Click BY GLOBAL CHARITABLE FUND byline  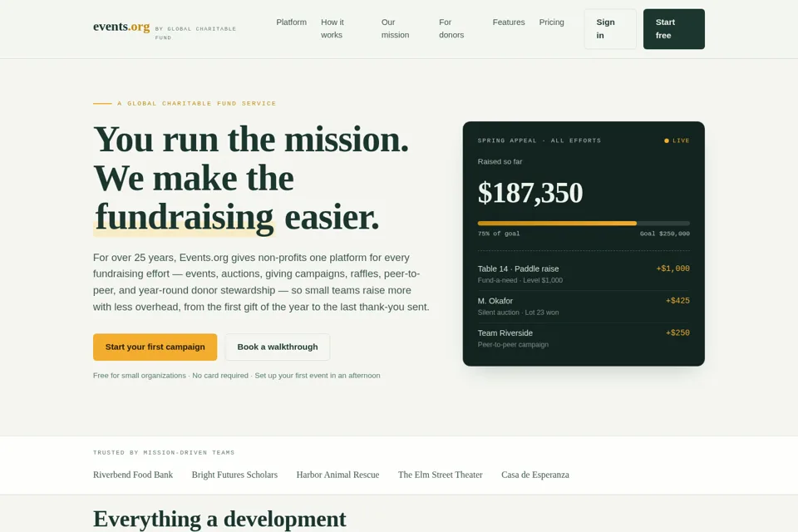click(x=195, y=33)
